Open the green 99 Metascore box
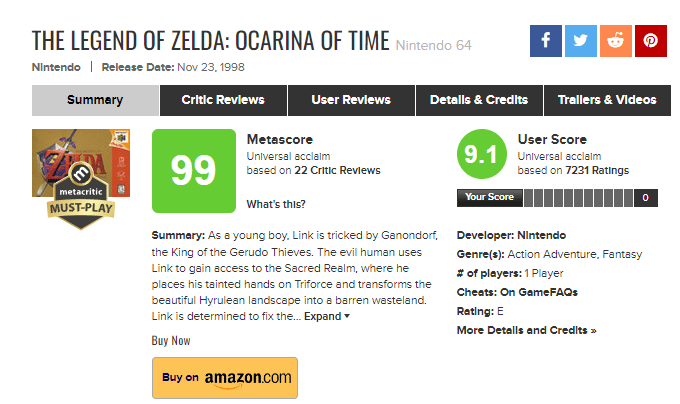The image size is (680, 404). click(193, 171)
